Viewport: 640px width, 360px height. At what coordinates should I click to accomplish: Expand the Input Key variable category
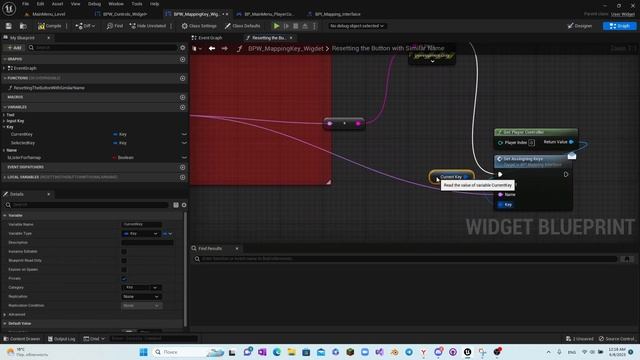[x=4, y=121]
